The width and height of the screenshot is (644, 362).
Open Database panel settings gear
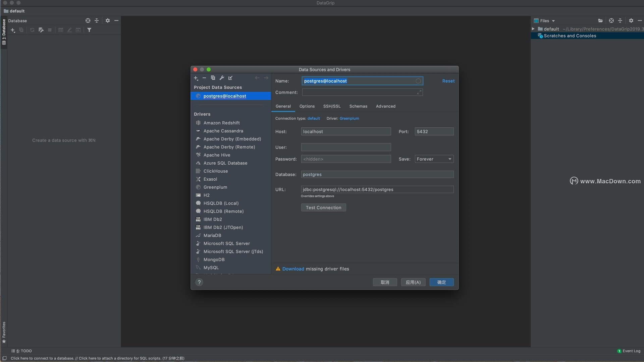[108, 20]
